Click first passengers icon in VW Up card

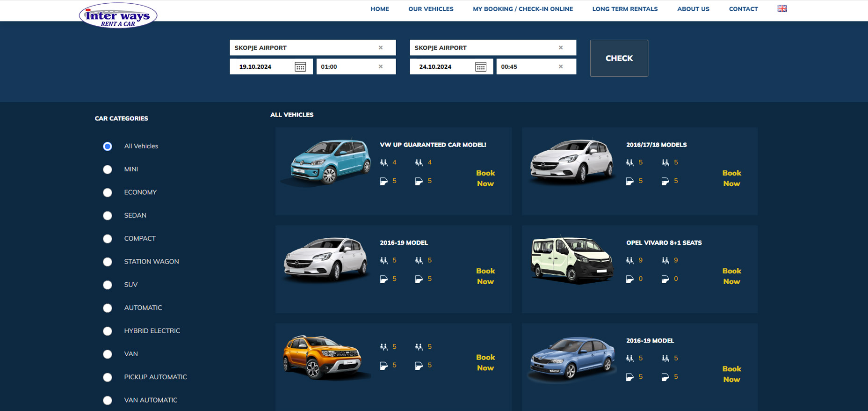pyautogui.click(x=384, y=162)
